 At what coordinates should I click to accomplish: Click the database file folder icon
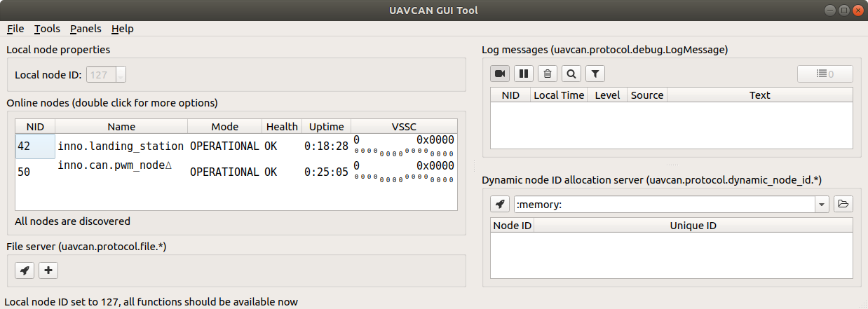843,204
